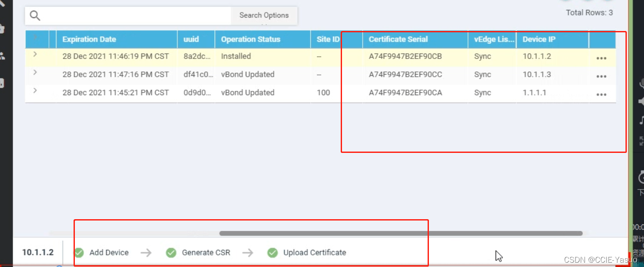Screen dimensions: 644x267
Task: Click the Add Device step label
Action: 109,253
